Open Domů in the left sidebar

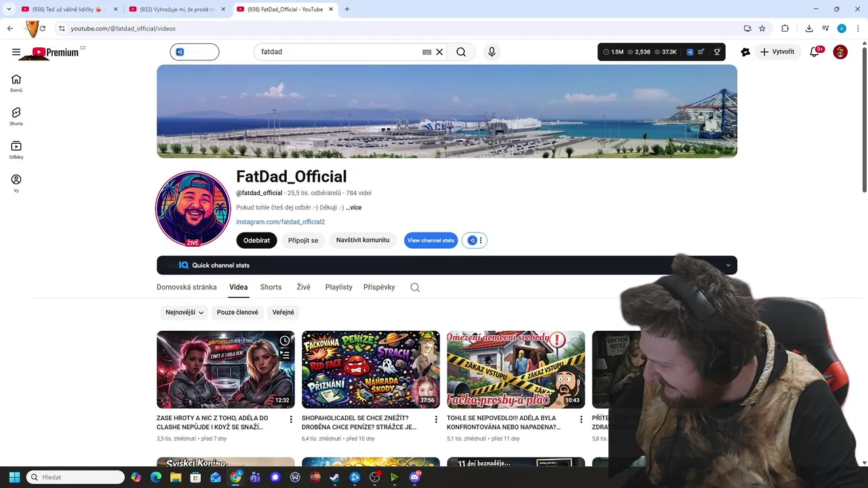pos(16,83)
